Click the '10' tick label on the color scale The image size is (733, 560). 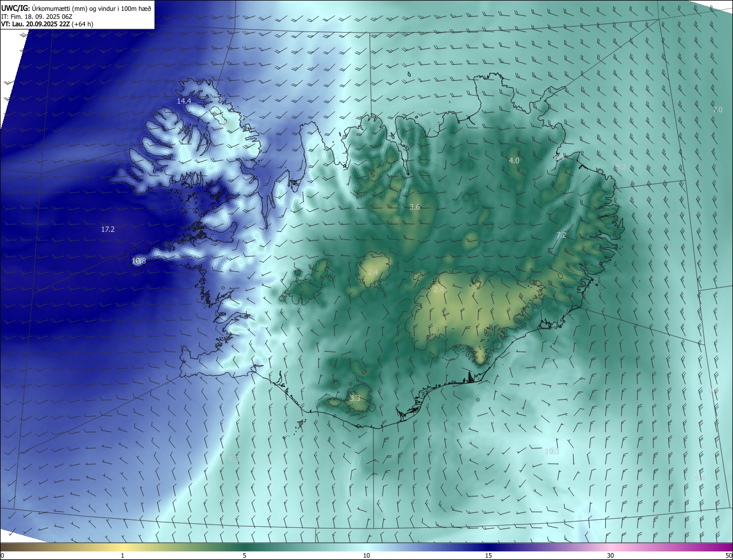pos(366,555)
